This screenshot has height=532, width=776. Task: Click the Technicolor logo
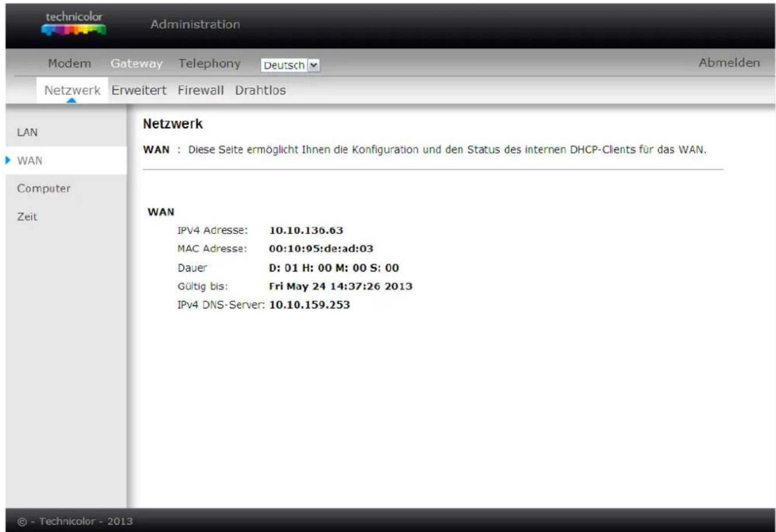(x=74, y=23)
